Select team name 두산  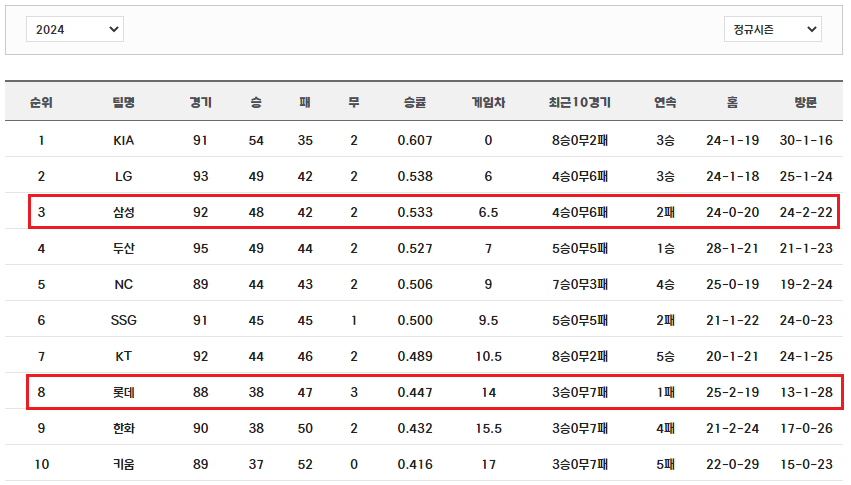[x=124, y=248]
